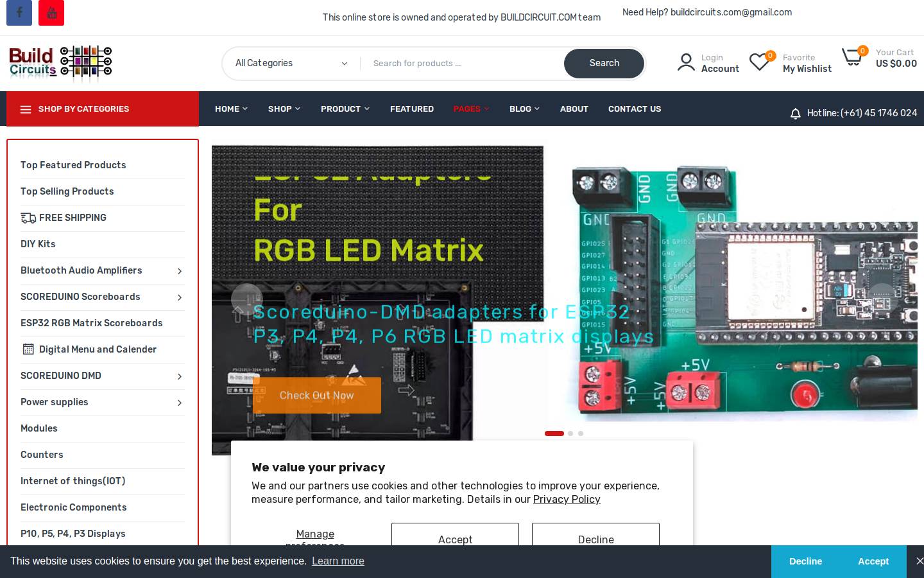Click the Shop By Categories hamburger icon
The width and height of the screenshot is (924, 578).
coord(26,109)
